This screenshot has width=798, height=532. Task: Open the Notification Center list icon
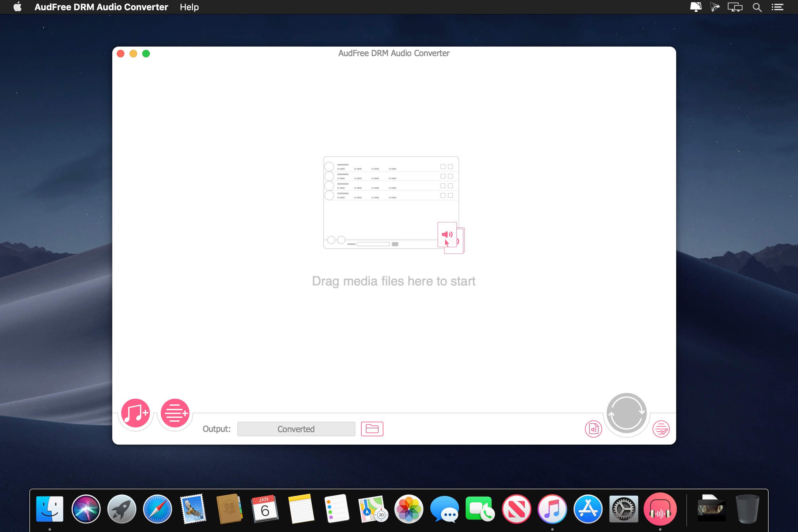[x=777, y=7]
